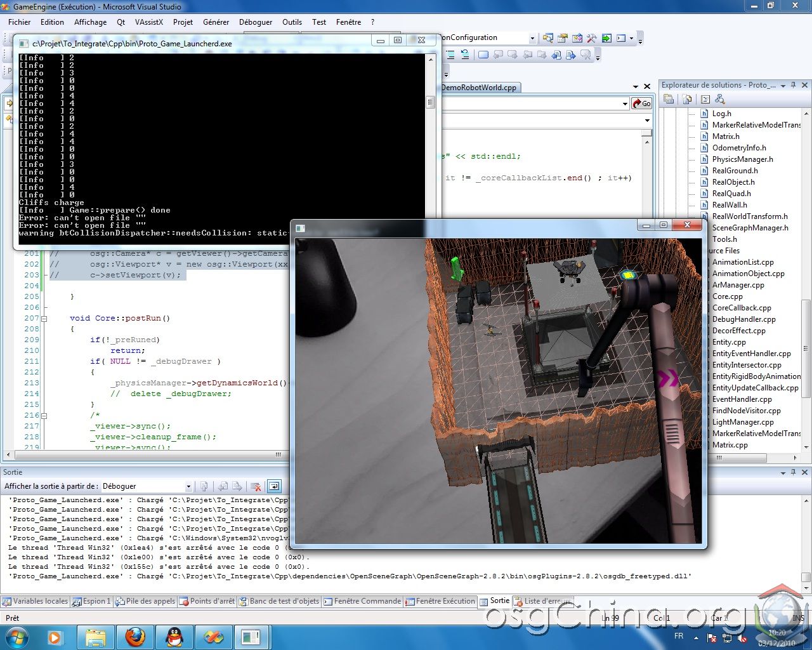Switch to Espion 1 tab
This screenshot has width=812, height=650.
coord(91,600)
